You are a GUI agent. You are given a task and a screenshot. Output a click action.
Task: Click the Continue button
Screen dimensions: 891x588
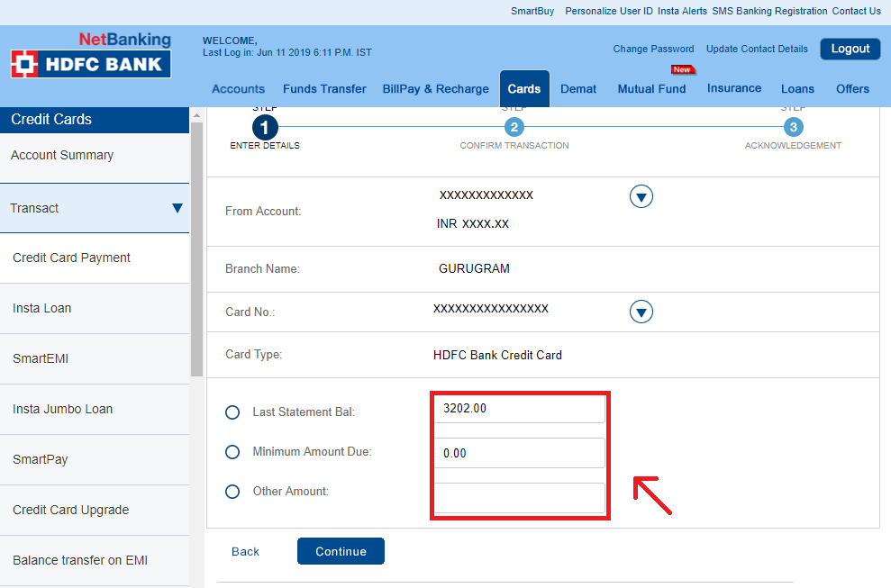(x=341, y=551)
